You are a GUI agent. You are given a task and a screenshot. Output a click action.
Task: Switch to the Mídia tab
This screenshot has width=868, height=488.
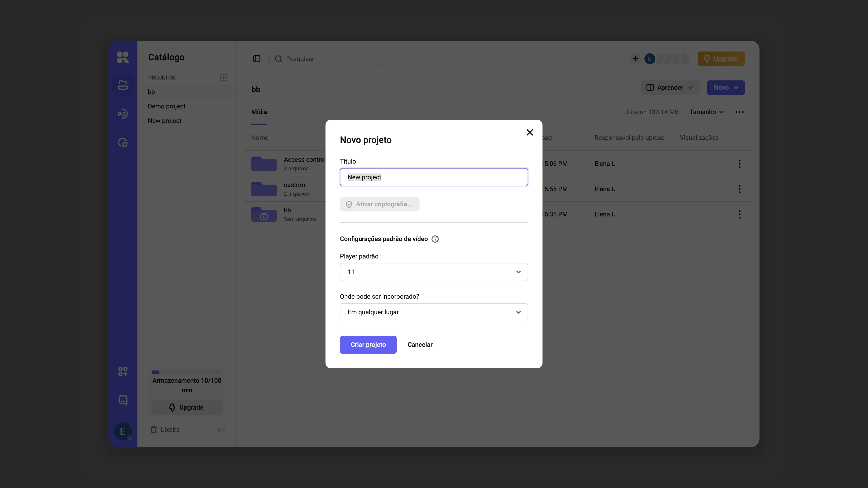259,112
